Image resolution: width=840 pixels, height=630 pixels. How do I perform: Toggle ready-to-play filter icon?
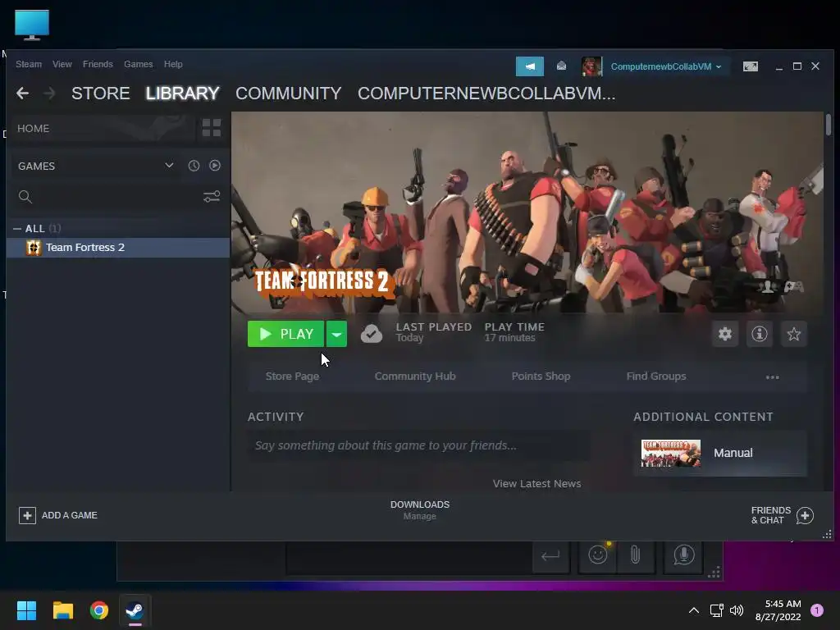point(215,166)
